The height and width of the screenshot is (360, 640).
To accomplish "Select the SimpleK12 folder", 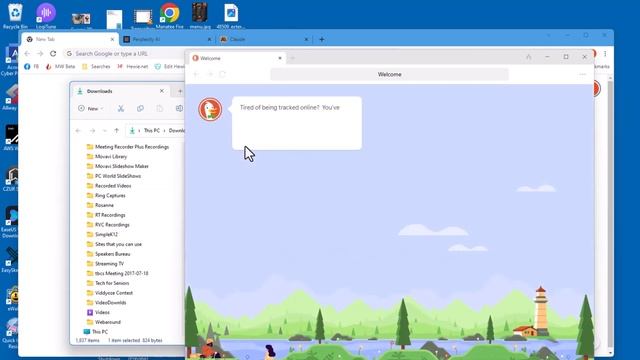I will [102, 234].
